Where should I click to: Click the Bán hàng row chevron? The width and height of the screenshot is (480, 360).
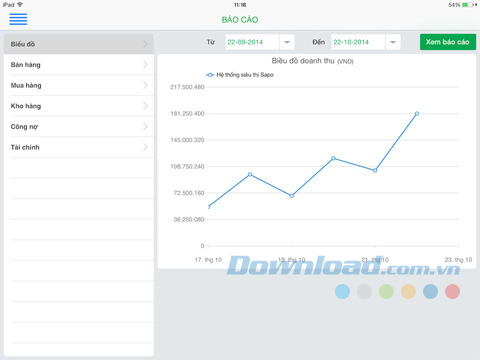pos(145,65)
